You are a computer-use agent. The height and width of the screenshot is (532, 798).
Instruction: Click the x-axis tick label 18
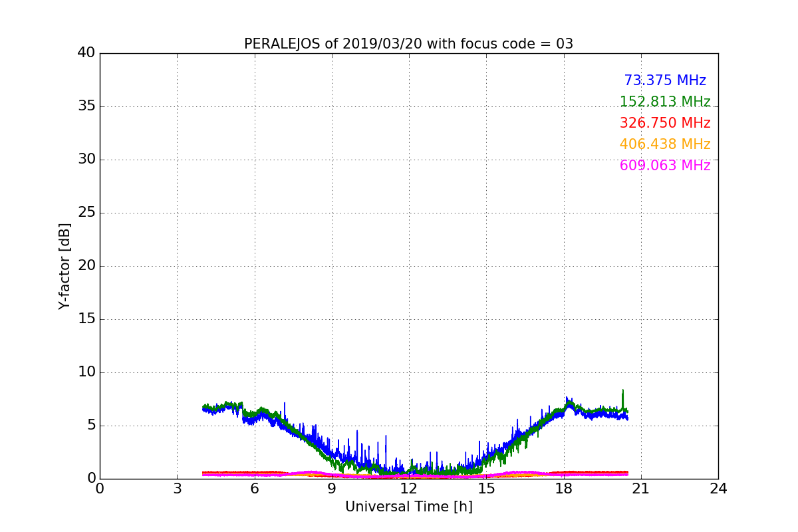[564, 489]
